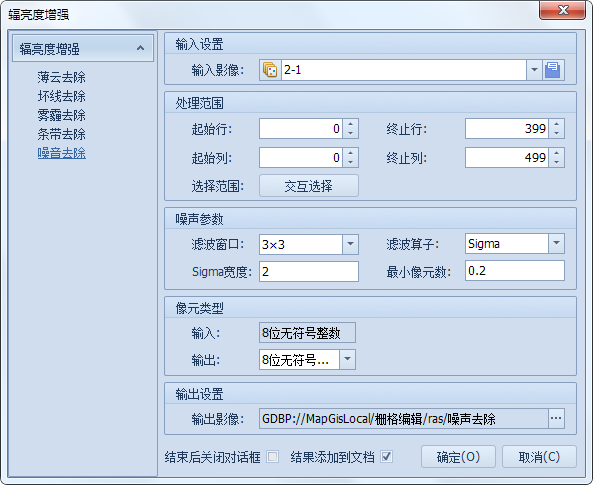Click the Sigma宽度 input field
Image resolution: width=593 pixels, height=485 pixels.
click(309, 271)
